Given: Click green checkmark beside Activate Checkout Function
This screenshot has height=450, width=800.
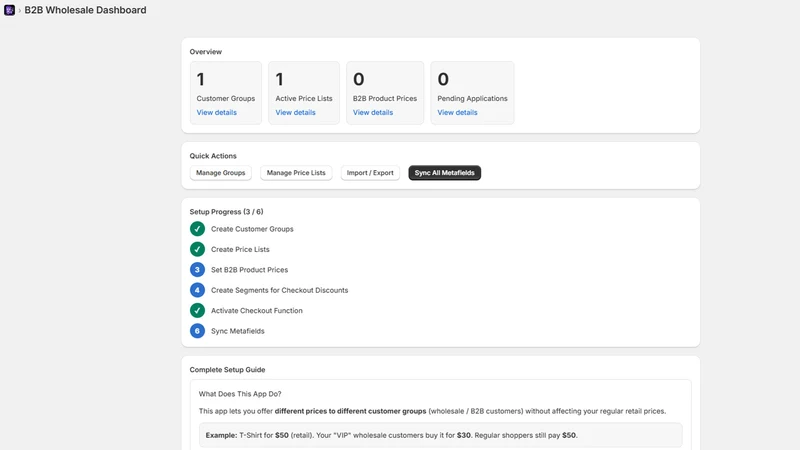Looking at the screenshot, I should (197, 311).
